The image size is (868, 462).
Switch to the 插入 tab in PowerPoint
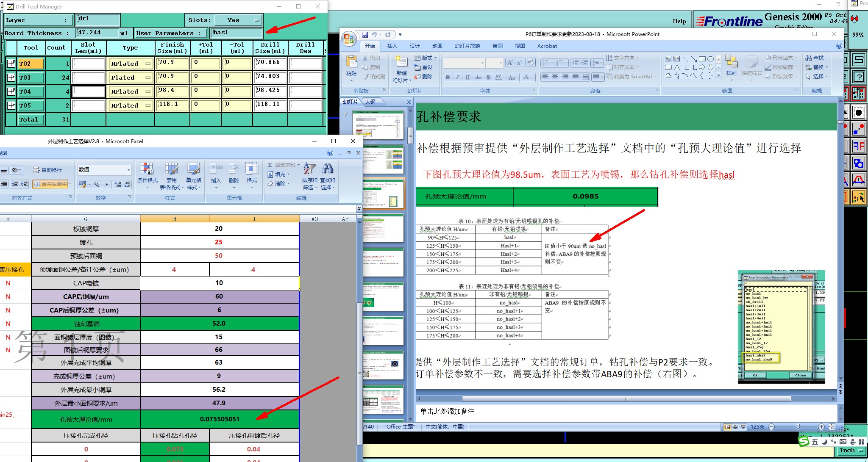(x=392, y=46)
